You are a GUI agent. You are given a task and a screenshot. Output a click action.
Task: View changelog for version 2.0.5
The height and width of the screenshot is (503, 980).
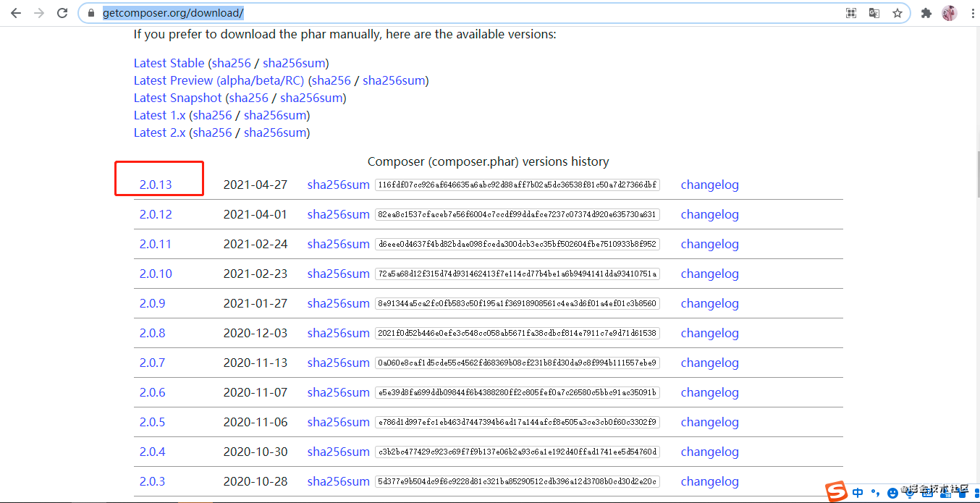click(709, 422)
